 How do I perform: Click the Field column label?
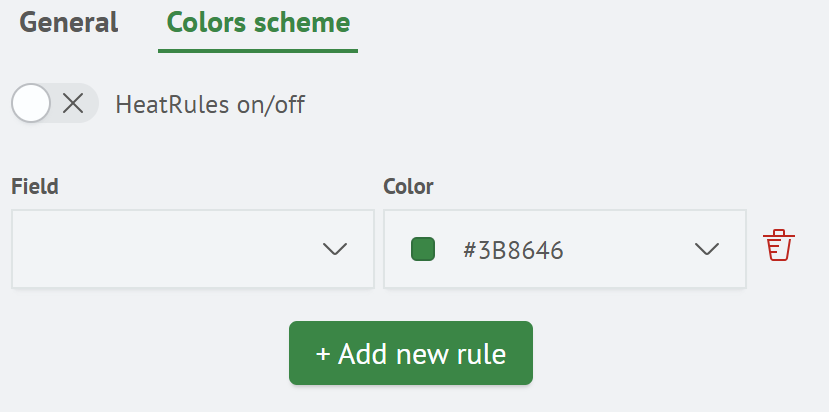pyautogui.click(x=35, y=186)
